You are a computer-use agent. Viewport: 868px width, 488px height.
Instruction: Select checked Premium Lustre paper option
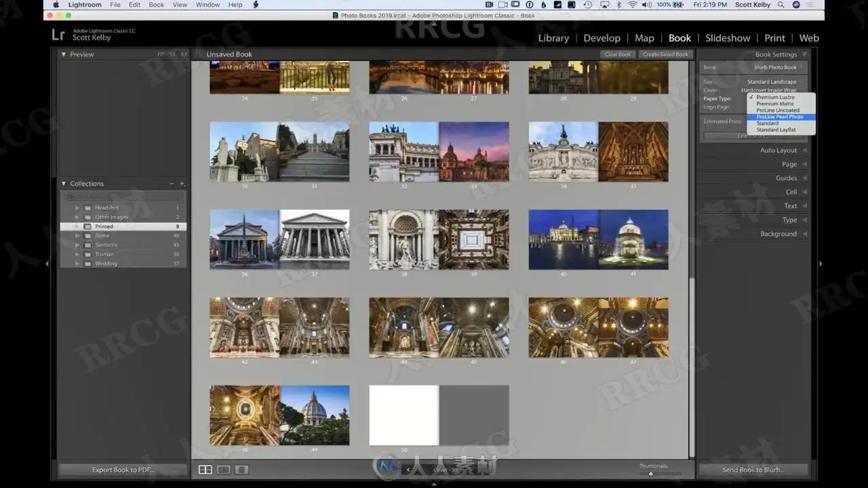781,98
